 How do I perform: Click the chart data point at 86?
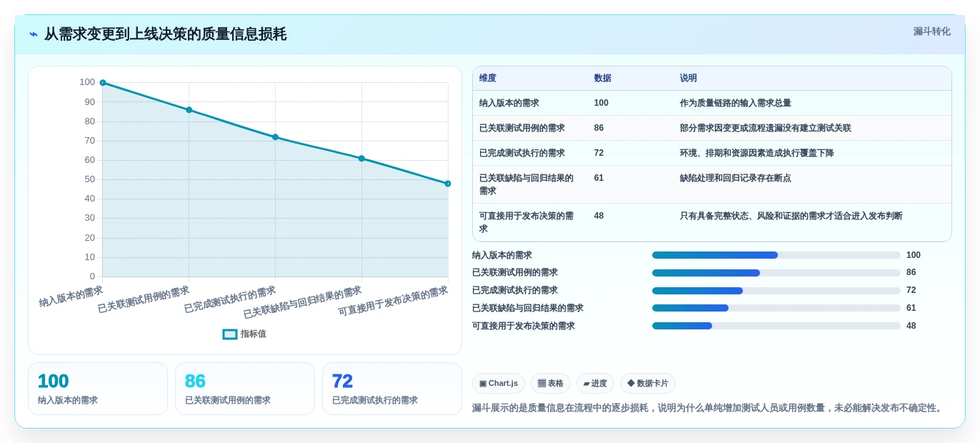coord(189,110)
